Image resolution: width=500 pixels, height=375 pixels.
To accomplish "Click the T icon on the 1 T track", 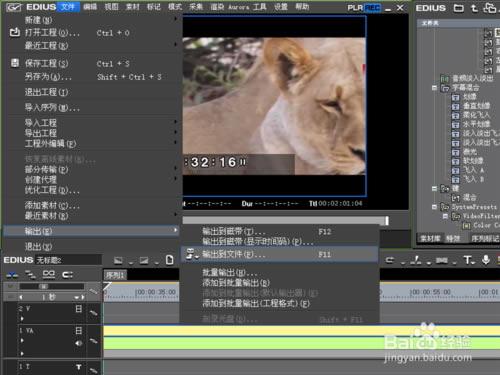I will click(79, 367).
